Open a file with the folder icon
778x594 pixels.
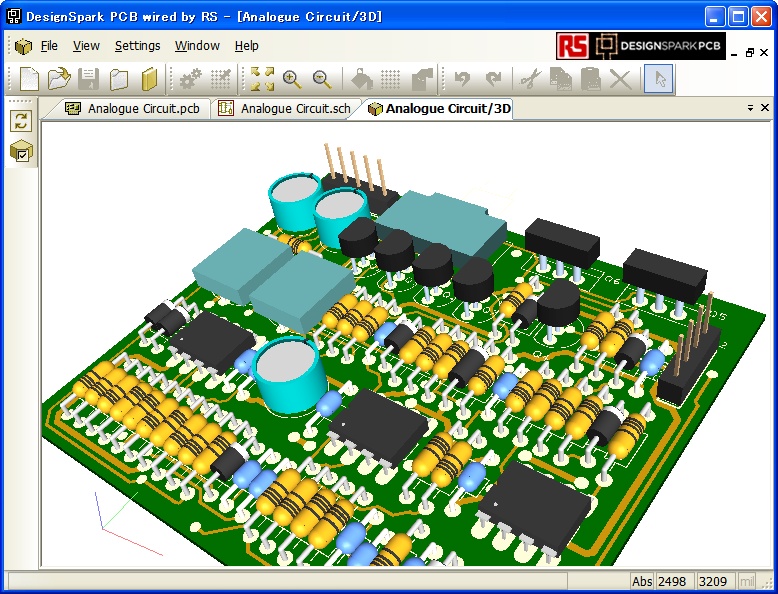(59, 79)
